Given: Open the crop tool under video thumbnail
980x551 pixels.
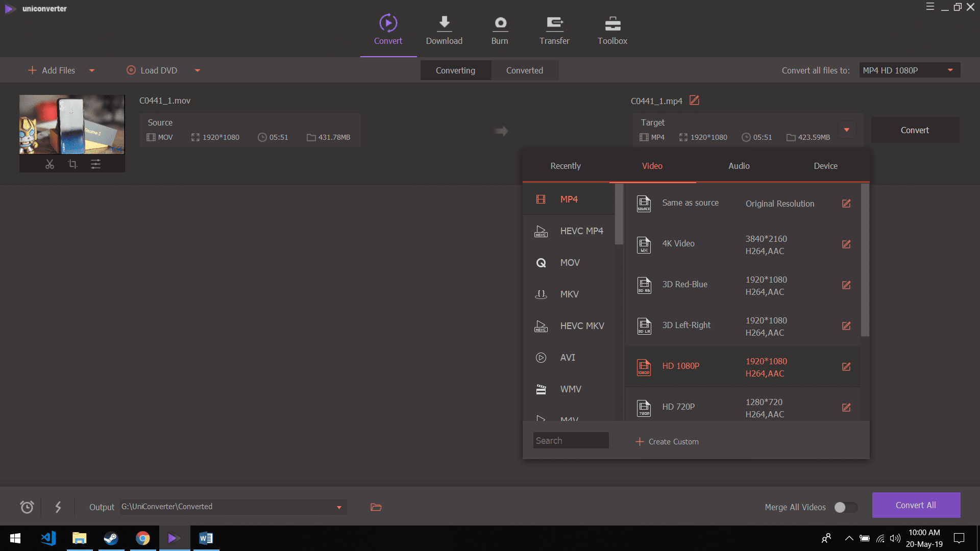Looking at the screenshot, I should [72, 164].
